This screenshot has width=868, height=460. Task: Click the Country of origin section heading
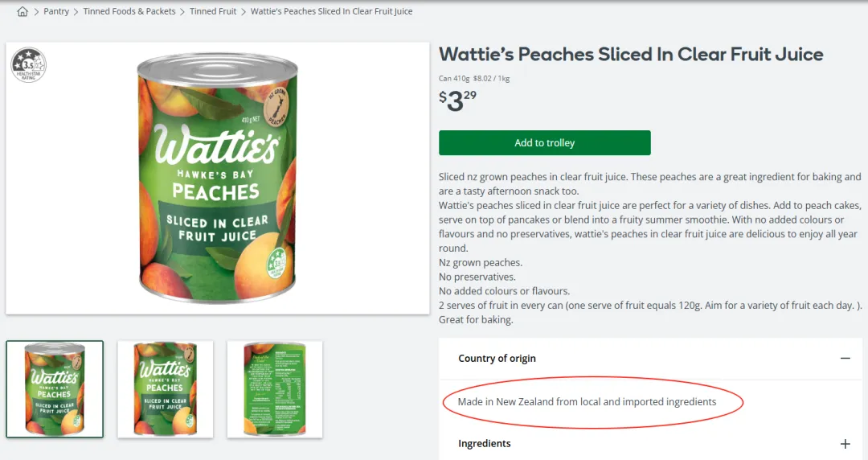(x=497, y=359)
